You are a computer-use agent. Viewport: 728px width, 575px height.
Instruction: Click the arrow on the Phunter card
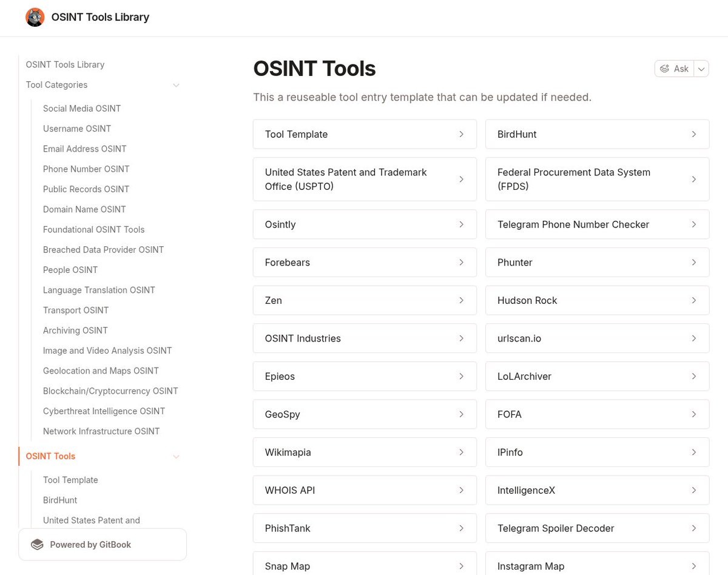pyautogui.click(x=694, y=263)
